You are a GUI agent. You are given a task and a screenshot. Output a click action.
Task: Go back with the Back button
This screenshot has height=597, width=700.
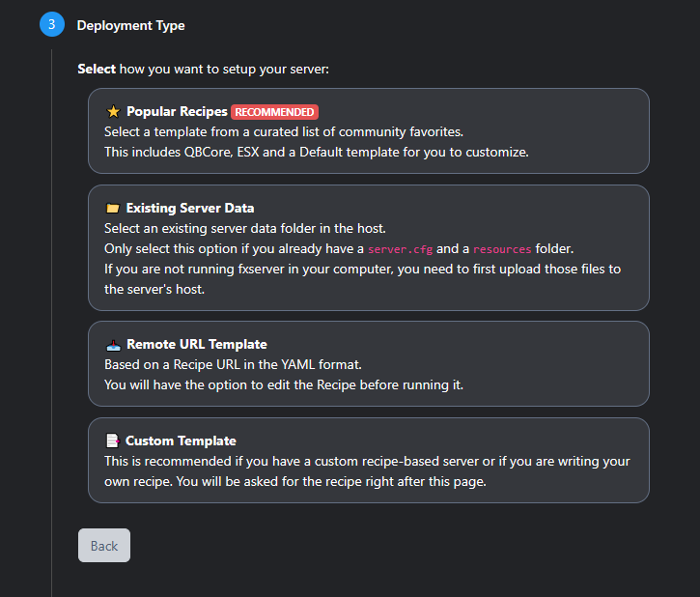click(104, 546)
